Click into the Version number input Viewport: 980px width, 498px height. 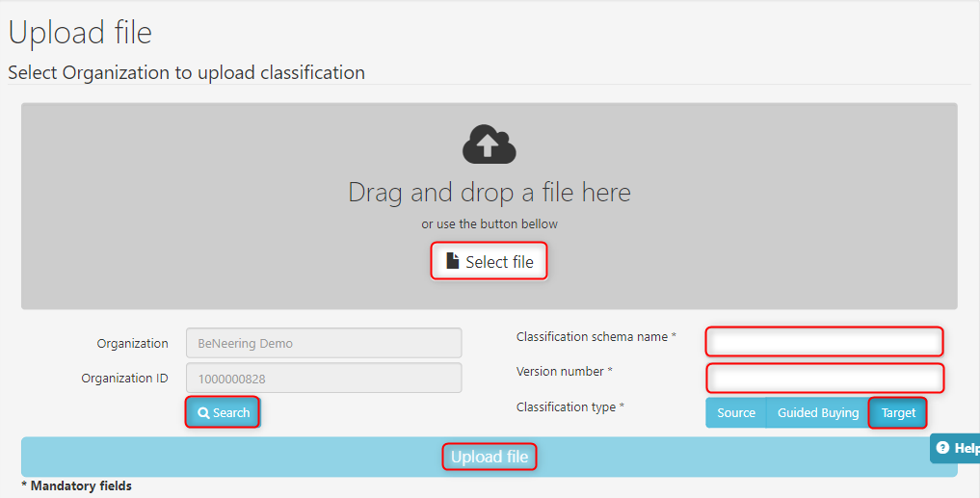824,378
